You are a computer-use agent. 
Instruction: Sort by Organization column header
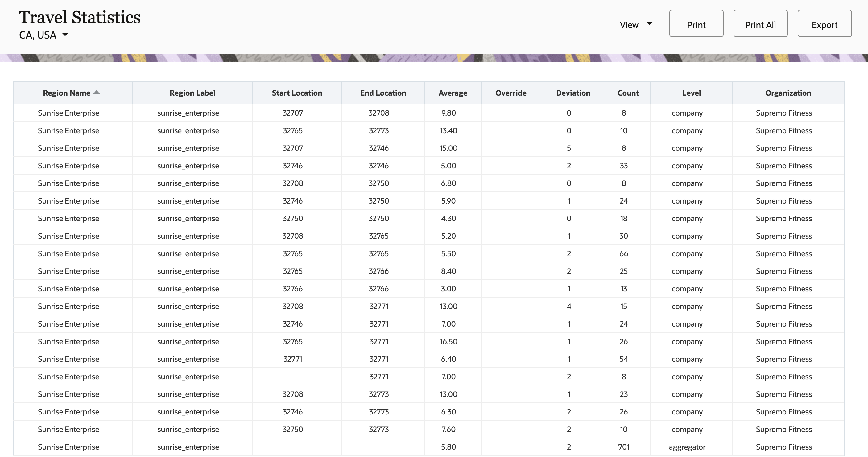[788, 93]
